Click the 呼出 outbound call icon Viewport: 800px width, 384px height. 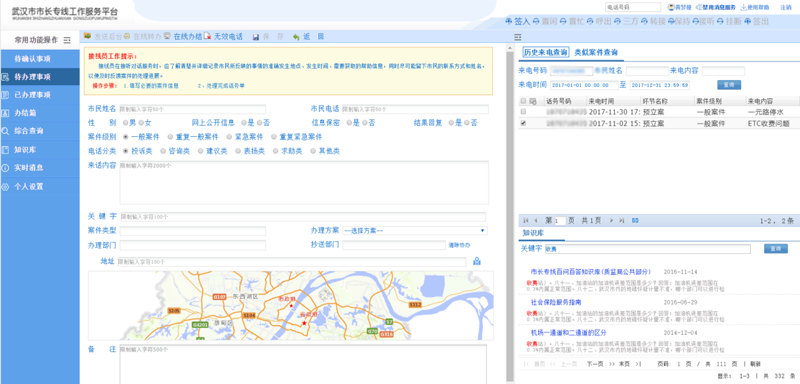pyautogui.click(x=590, y=21)
